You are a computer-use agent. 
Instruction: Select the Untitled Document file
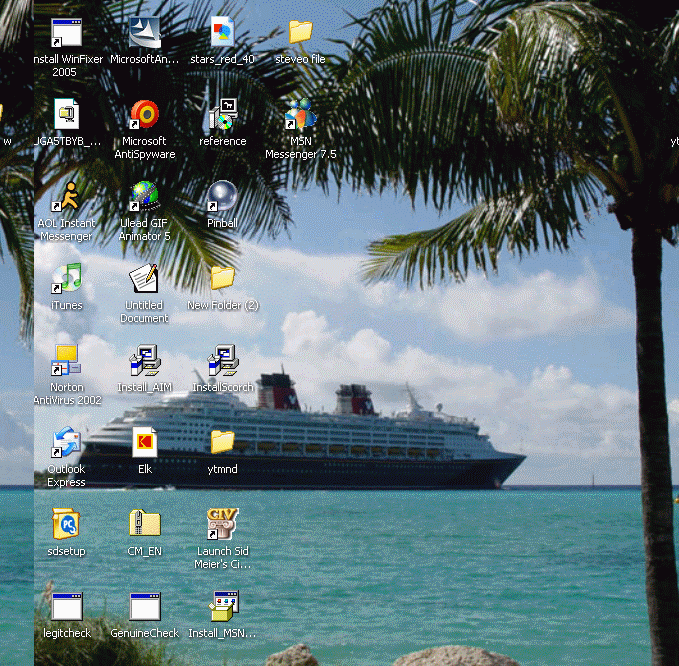click(145, 278)
